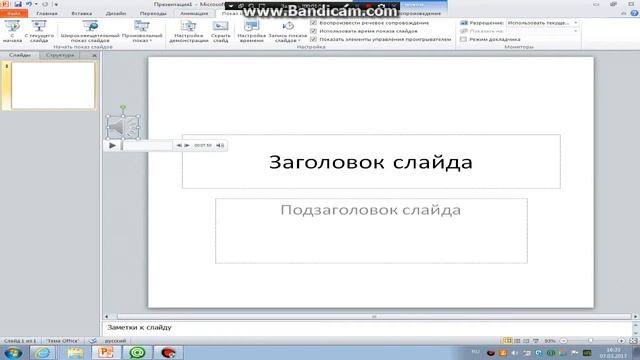The height and width of the screenshot is (360, 640).
Task: Switch to Slide Sorter view icon
Action: [517, 340]
